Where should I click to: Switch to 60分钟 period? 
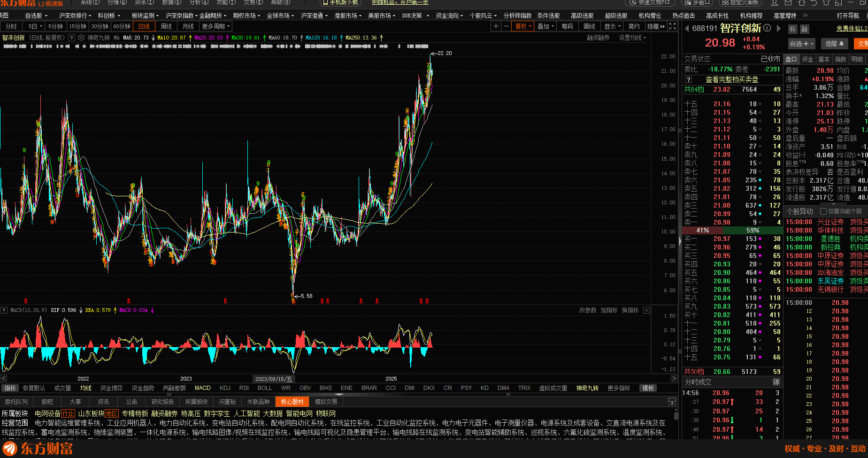[x=122, y=26]
